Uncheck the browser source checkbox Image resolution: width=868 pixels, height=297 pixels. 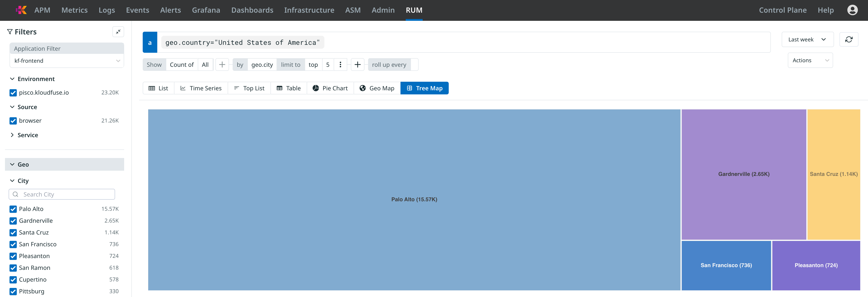pyautogui.click(x=13, y=121)
